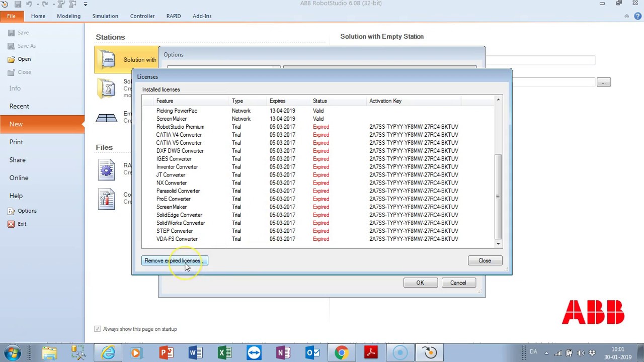This screenshot has height=362, width=644.
Task: Select the SolidWorks Converter license row
Action: tap(318, 223)
